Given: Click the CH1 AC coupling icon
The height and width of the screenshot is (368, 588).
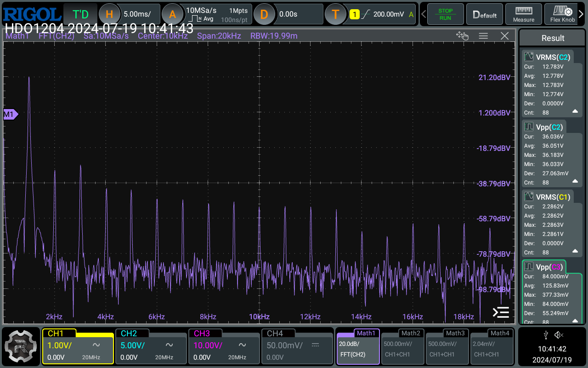Looking at the screenshot, I should 96,345.
